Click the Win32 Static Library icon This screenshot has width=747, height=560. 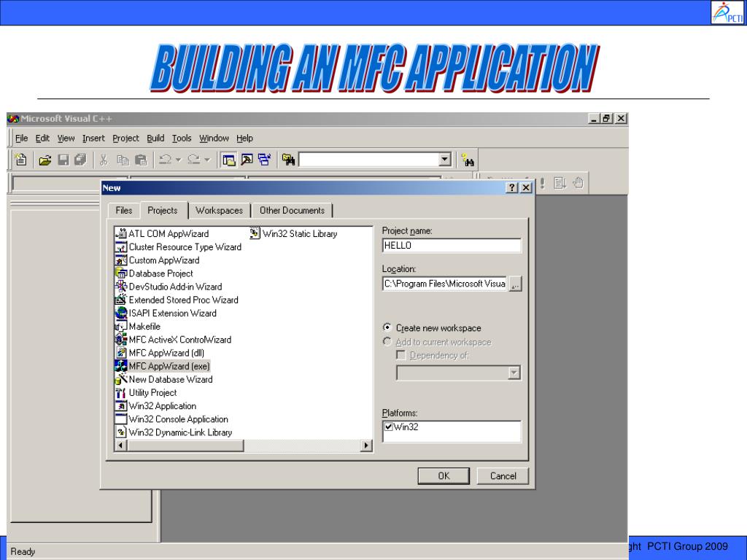tap(255, 233)
